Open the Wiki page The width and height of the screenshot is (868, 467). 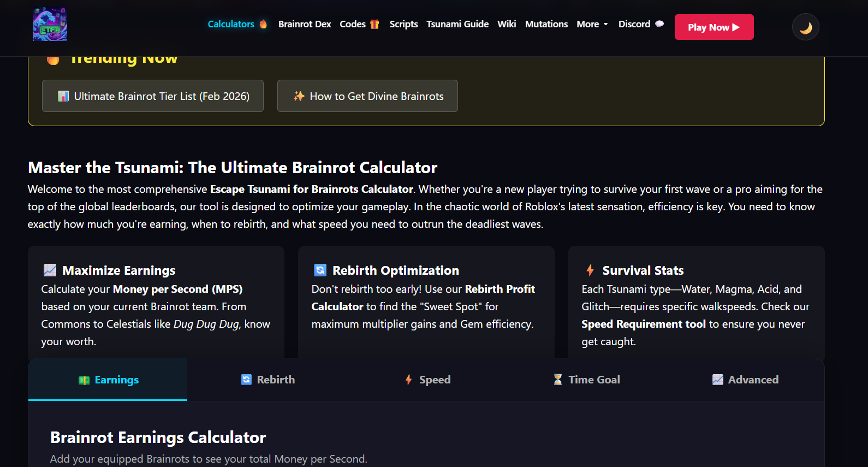pos(507,24)
